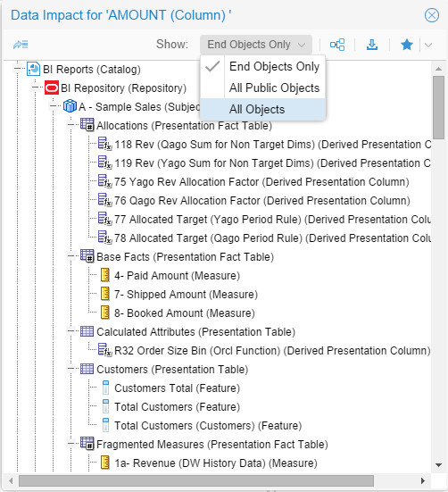Select 75 Yago Rev Allocation Factor item
Viewport: 448px width, 492px height.
coord(261,181)
